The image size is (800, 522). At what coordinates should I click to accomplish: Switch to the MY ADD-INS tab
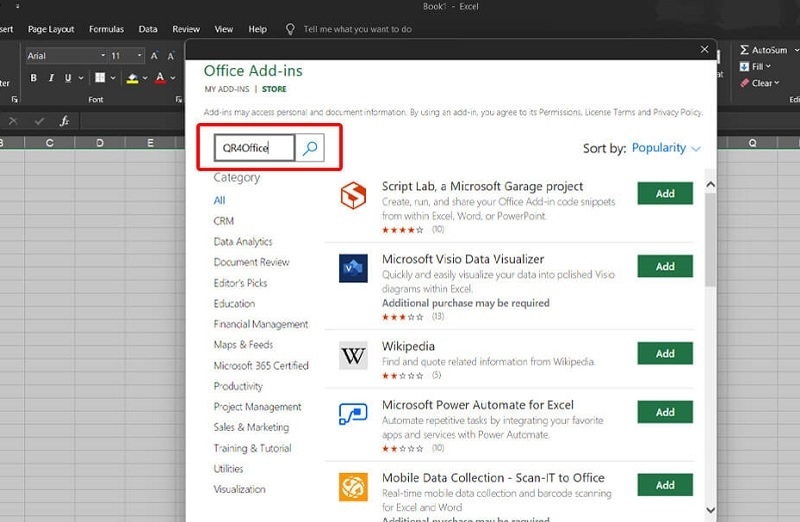[226, 90]
